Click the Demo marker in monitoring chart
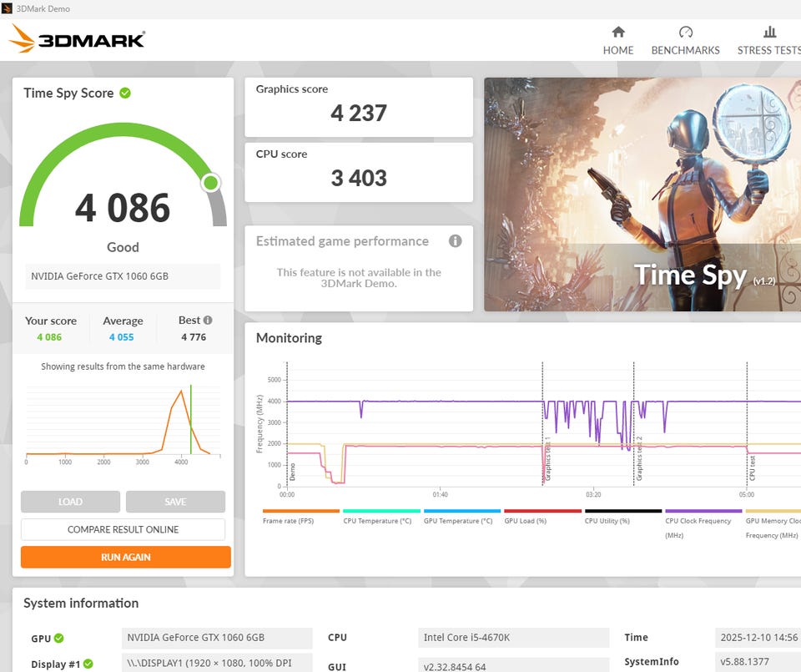This screenshot has width=801, height=672. click(x=292, y=472)
